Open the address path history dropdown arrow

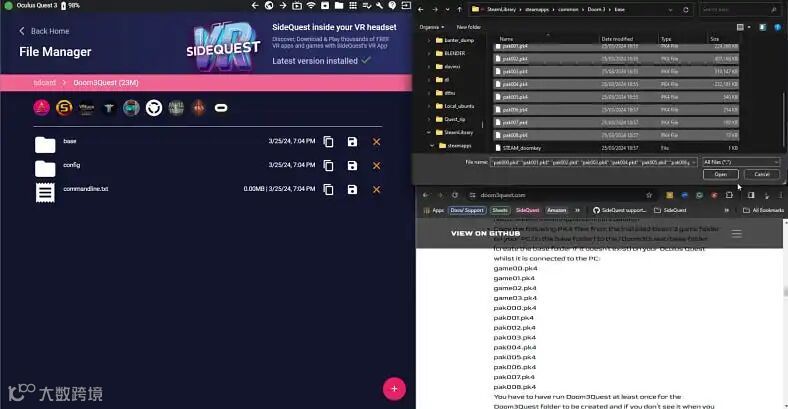pos(670,10)
